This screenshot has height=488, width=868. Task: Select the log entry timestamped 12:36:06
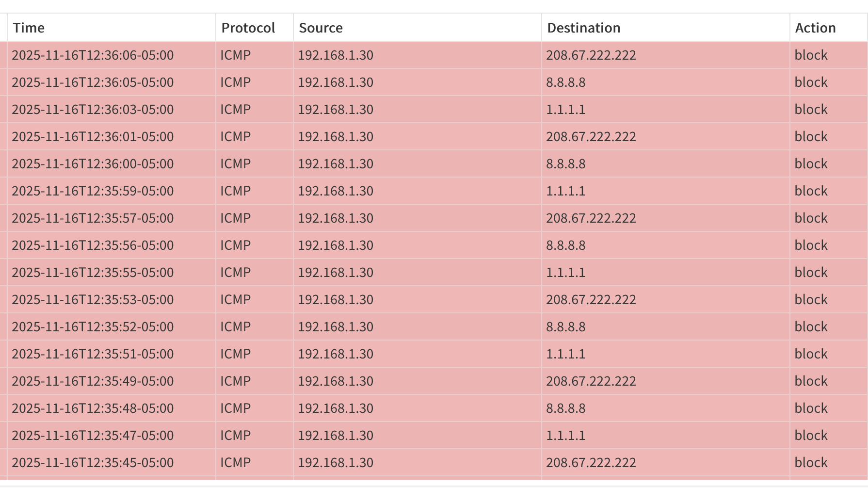pos(93,55)
